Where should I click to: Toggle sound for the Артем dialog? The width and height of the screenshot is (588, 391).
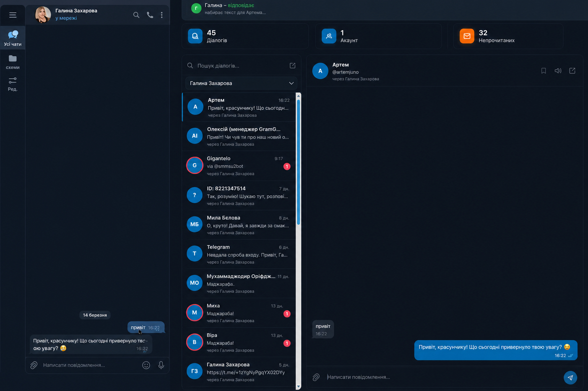[x=558, y=71]
